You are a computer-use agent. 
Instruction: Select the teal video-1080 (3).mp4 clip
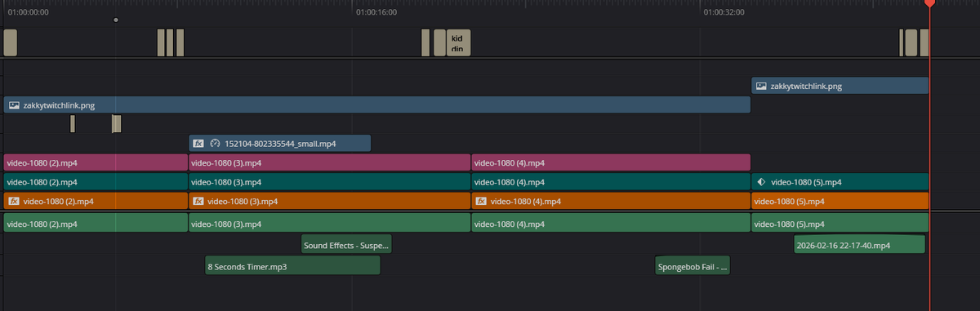tap(330, 182)
